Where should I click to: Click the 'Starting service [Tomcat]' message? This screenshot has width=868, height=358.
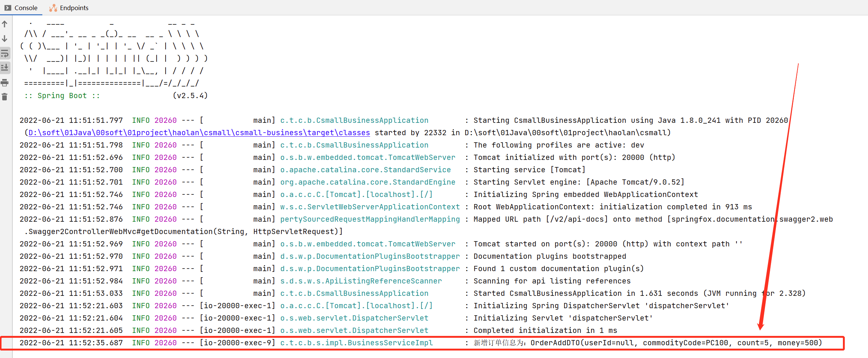tap(529, 170)
